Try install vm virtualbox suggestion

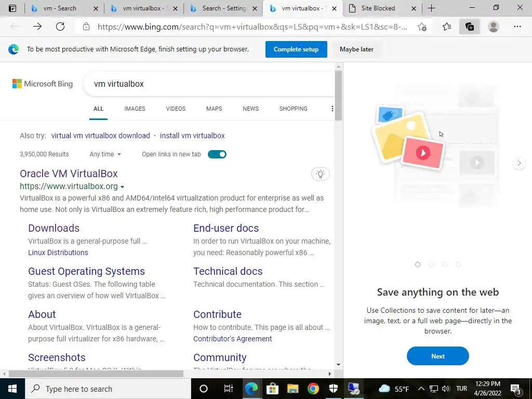click(192, 136)
